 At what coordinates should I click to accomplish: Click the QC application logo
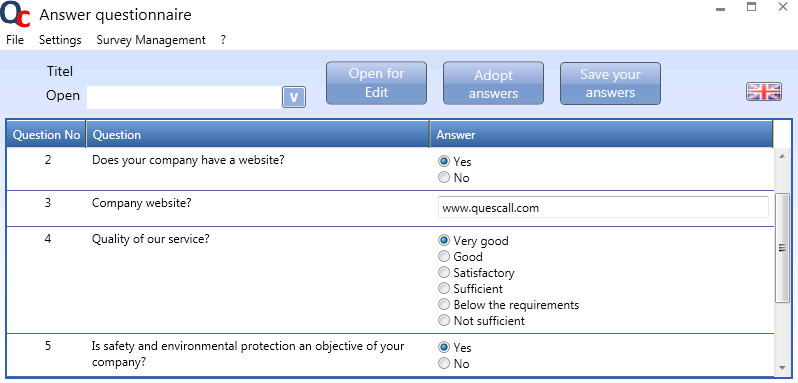click(x=16, y=13)
